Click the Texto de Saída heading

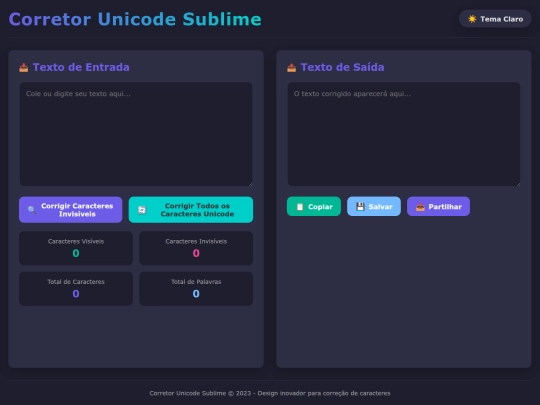pos(342,67)
